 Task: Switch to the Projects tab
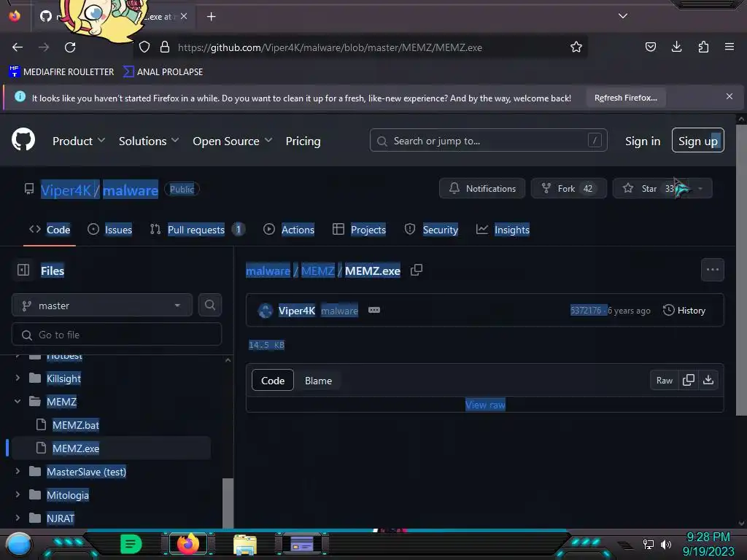click(359, 230)
